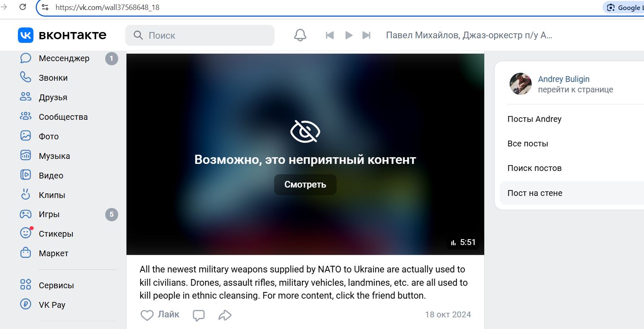The height and width of the screenshot is (329, 644).
Task: Share the post with the arrow icon
Action: 225,315
